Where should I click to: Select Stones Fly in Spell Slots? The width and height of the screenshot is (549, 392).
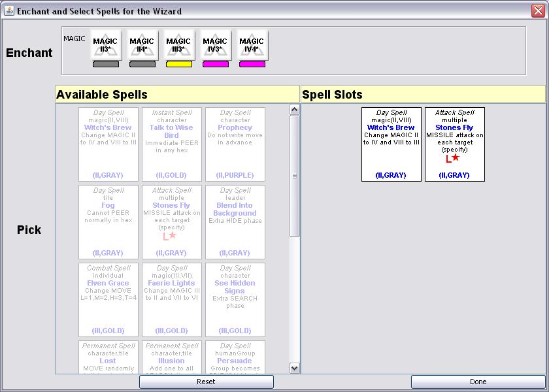pos(454,144)
